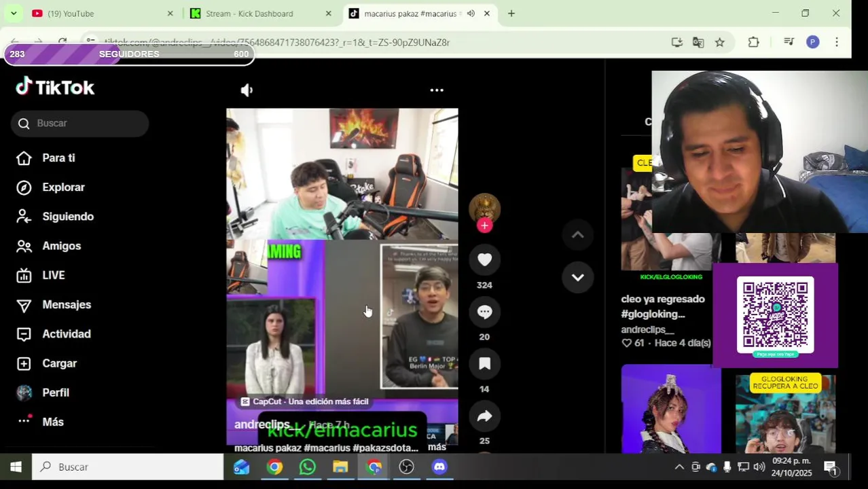The height and width of the screenshot is (489, 868).
Task: Follow the creator with the red plus
Action: [x=484, y=225]
